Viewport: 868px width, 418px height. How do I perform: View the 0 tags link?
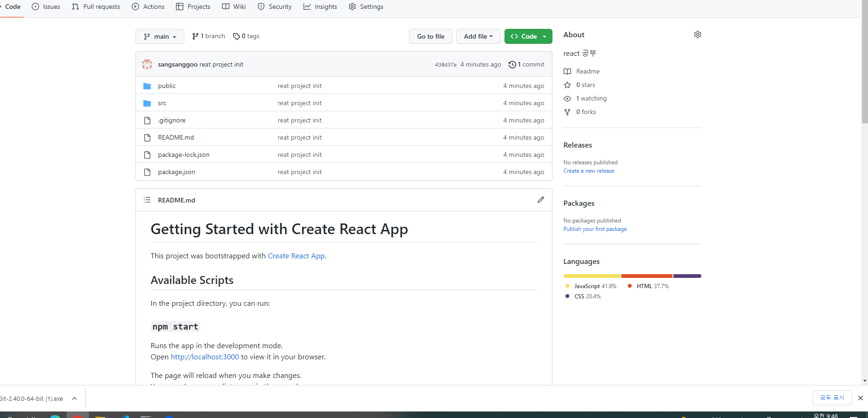point(246,36)
